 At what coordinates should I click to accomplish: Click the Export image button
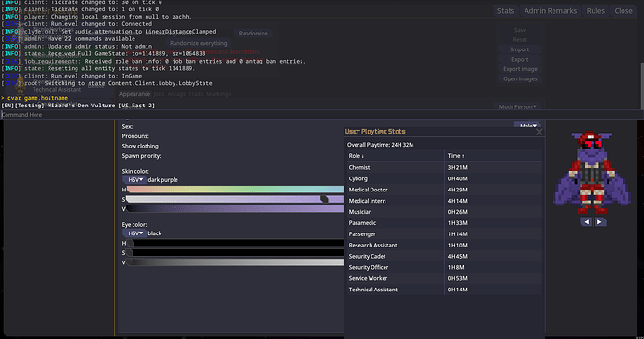pyautogui.click(x=520, y=69)
